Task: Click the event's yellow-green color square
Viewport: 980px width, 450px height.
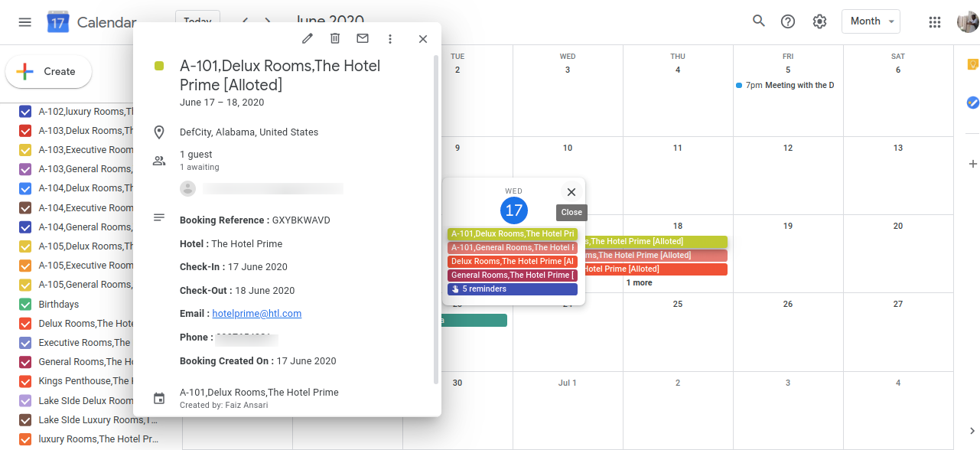Action: [159, 67]
